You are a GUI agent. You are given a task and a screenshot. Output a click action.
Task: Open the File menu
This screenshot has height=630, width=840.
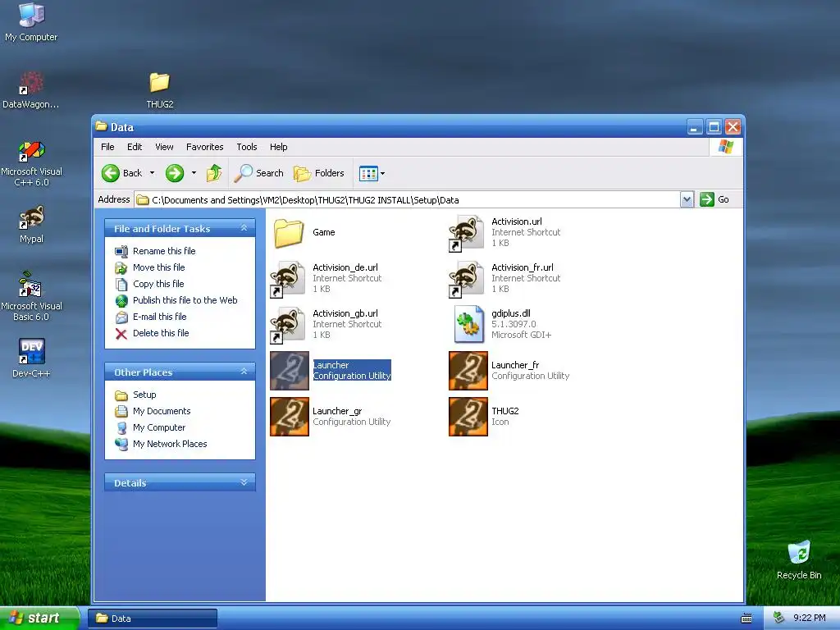tap(107, 147)
